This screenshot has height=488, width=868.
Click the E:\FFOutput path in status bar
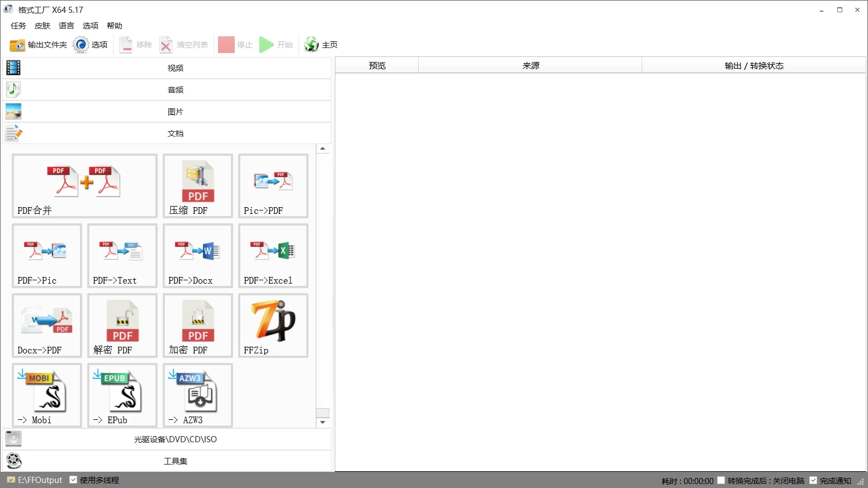click(40, 480)
